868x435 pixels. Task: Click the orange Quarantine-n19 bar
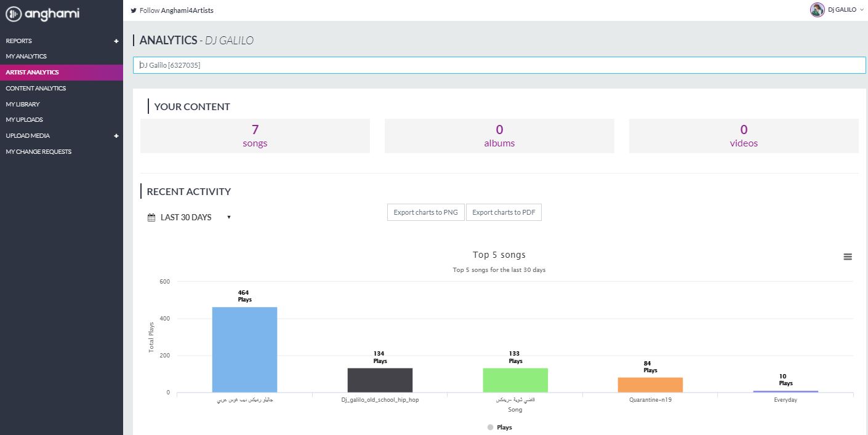click(650, 385)
